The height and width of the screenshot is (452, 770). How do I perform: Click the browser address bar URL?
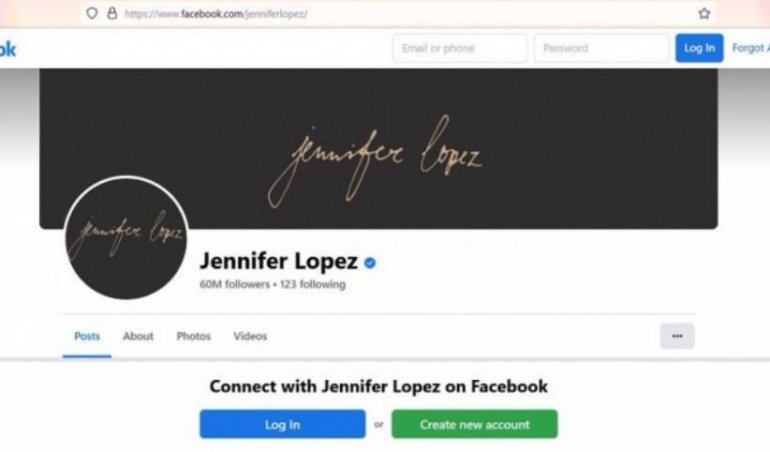coord(216,14)
